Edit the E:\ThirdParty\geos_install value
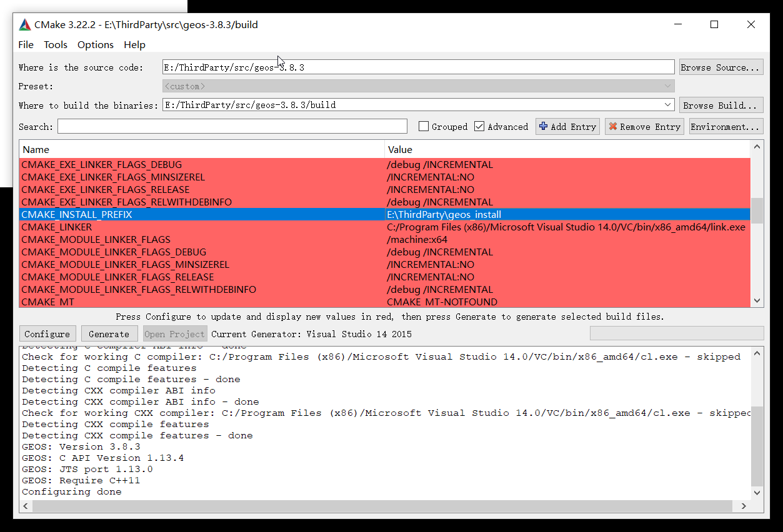This screenshot has height=532, width=783. coord(567,214)
